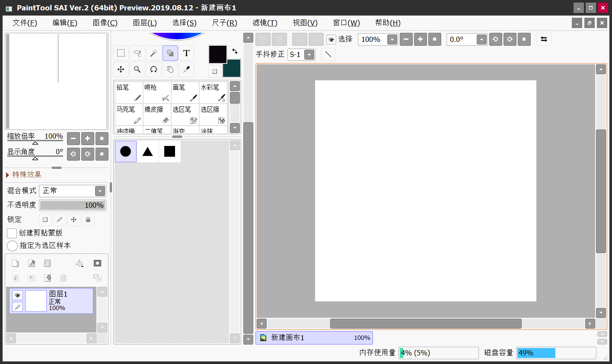This screenshot has width=612, height=364.
Task: Expand the 特殊效果 section
Action: click(x=24, y=174)
